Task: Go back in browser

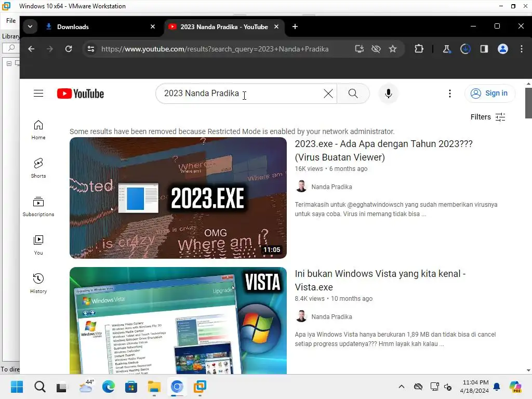Action: (31, 49)
